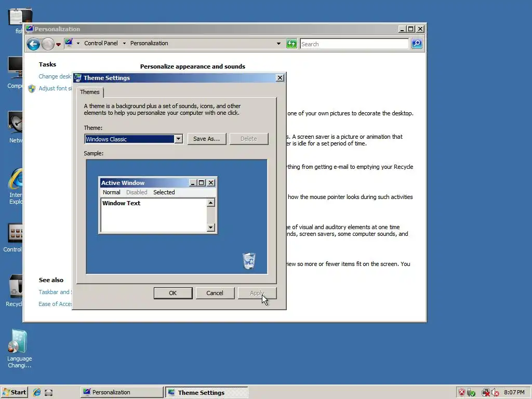Screen dimensions: 532x399
Task: Click the safely remove hardware tray icon
Action: click(471, 393)
